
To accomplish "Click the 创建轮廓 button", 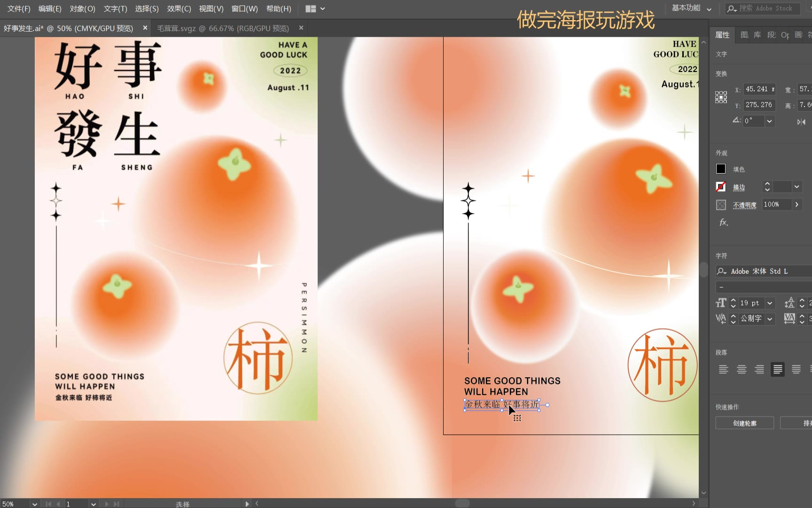I will pyautogui.click(x=745, y=423).
